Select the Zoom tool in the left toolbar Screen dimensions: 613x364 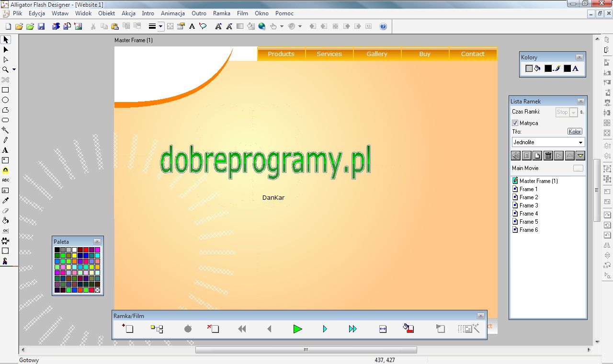pyautogui.click(x=6, y=69)
